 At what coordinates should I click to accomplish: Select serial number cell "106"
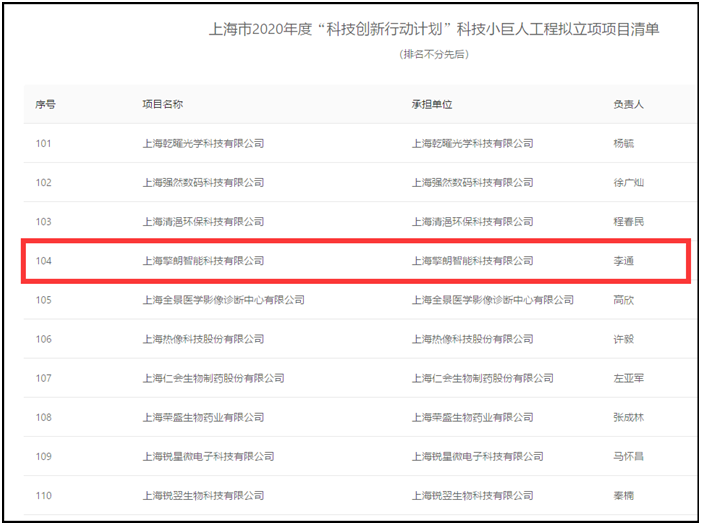coord(43,339)
